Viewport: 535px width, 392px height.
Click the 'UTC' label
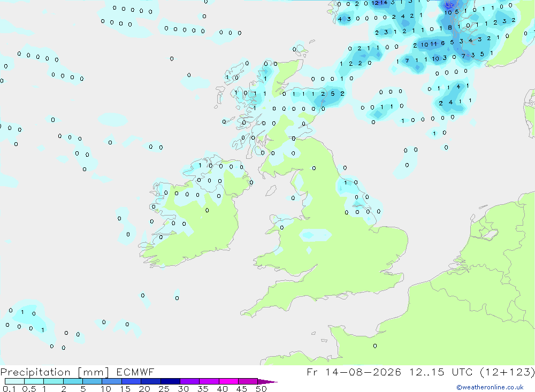pyautogui.click(x=463, y=372)
